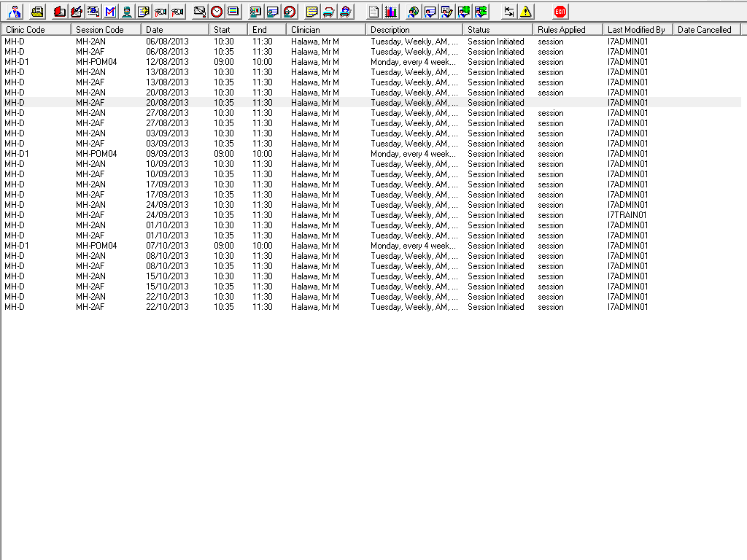Click the doctor figure toolbar icon

click(x=15, y=12)
